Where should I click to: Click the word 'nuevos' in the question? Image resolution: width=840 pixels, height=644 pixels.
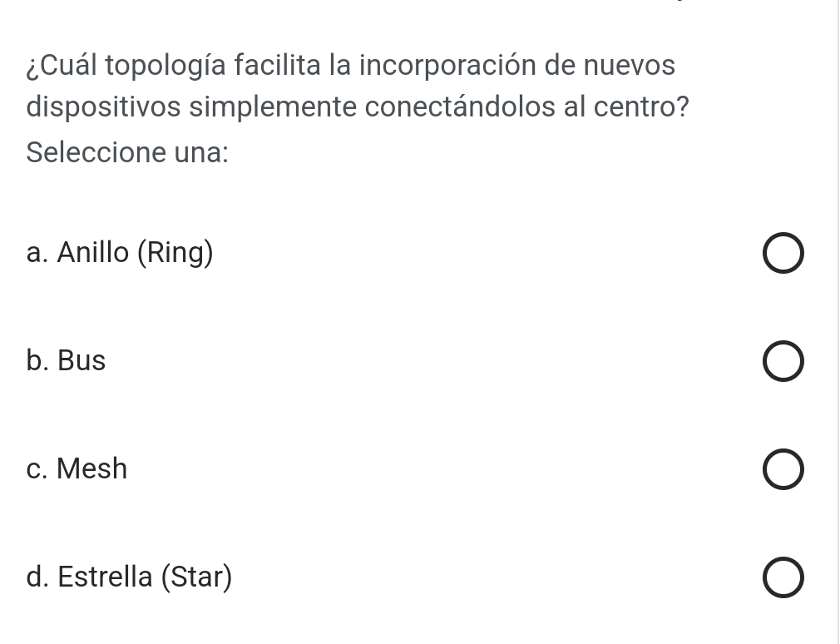(x=629, y=67)
